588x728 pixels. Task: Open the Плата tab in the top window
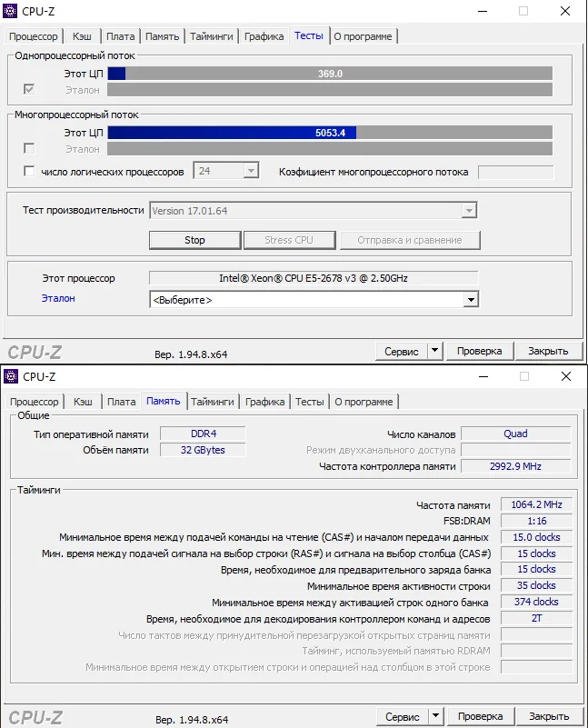(120, 36)
